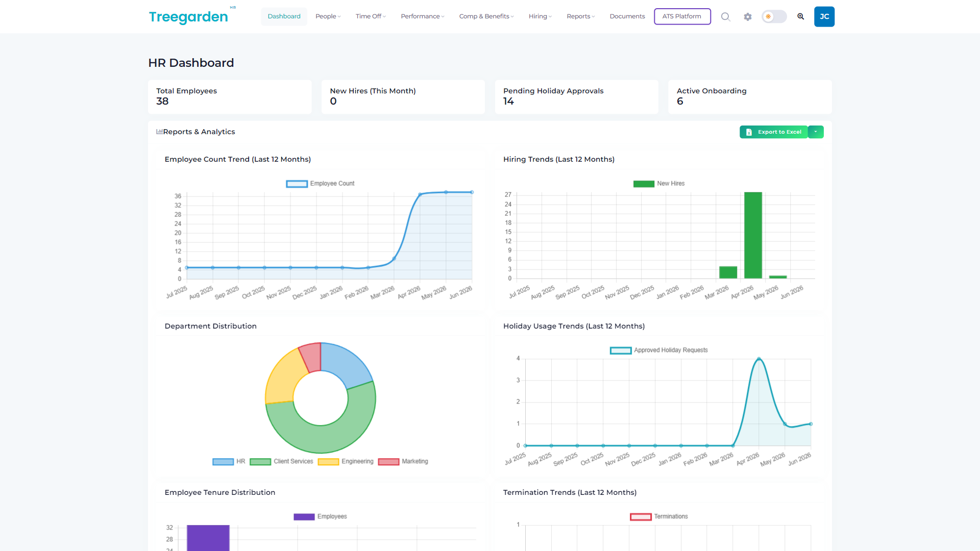Expand the Time Off dropdown menu
Screen dimensions: 980x551
tap(371, 16)
